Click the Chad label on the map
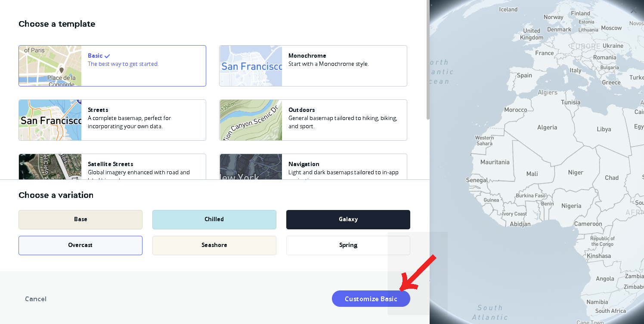Viewport: 644px width, 324px height. pyautogui.click(x=612, y=177)
